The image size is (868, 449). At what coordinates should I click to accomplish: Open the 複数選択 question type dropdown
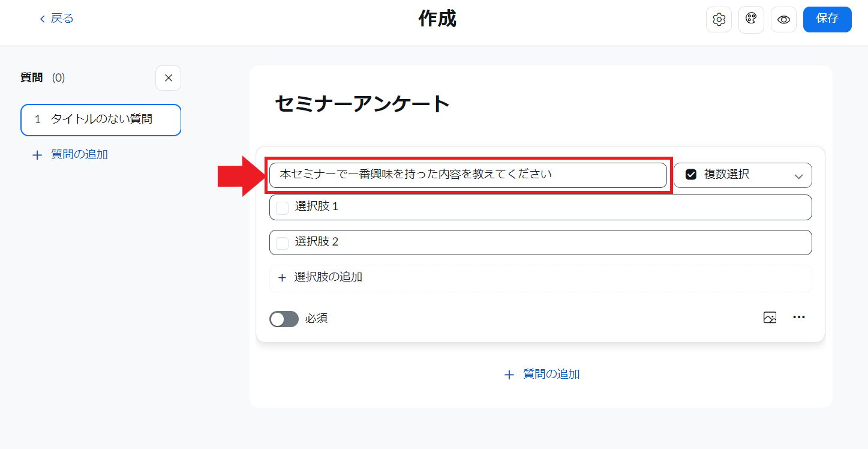[x=743, y=175]
